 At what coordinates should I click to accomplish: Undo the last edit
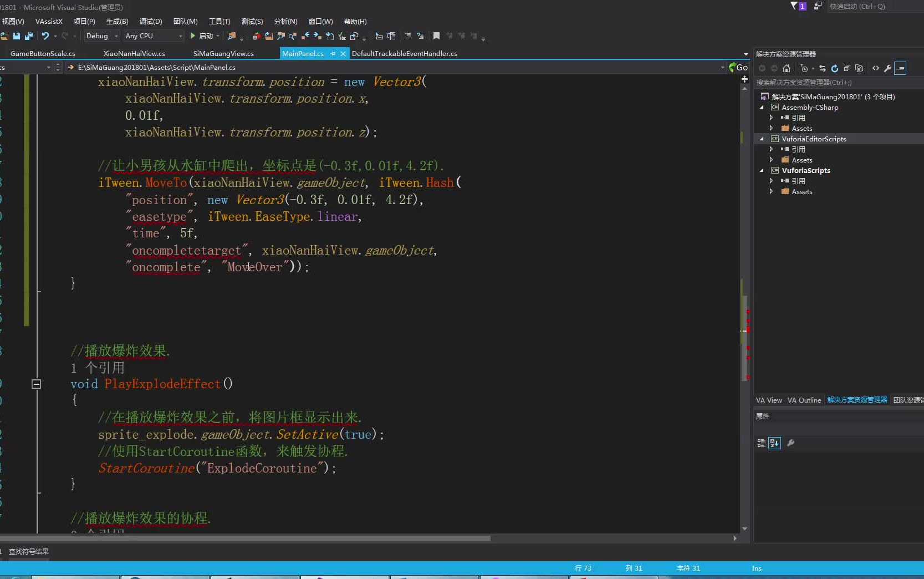[x=45, y=36]
